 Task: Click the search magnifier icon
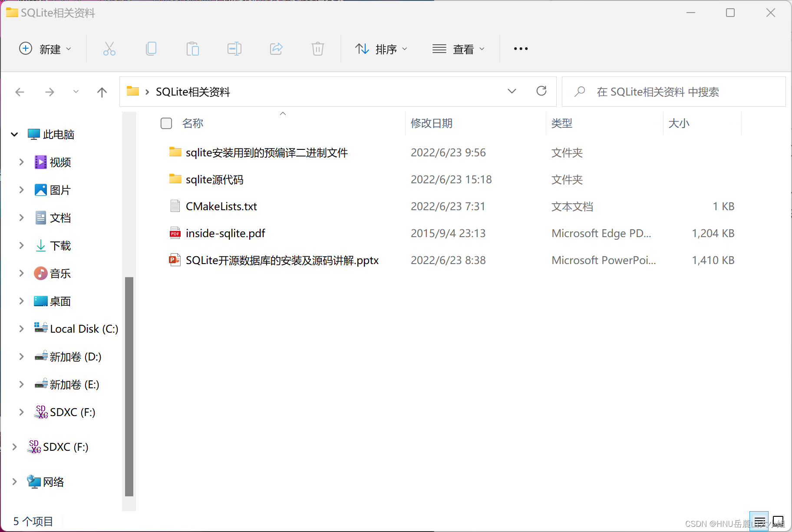tap(580, 92)
